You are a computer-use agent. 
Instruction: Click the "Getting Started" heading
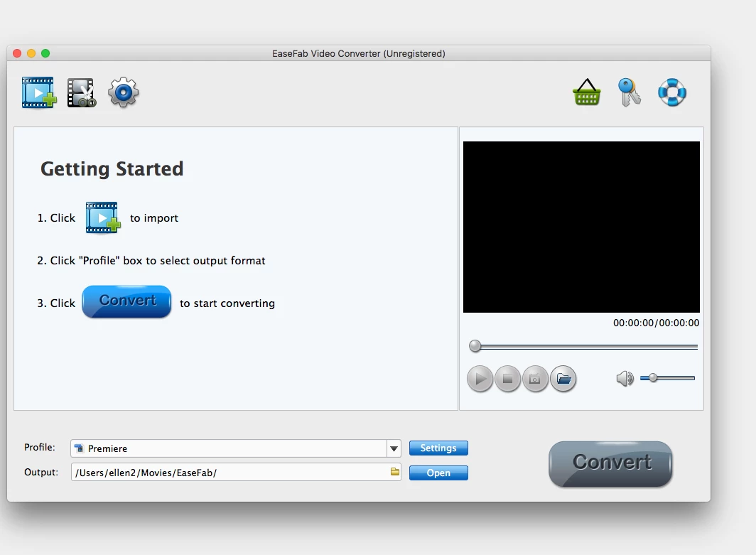112,169
